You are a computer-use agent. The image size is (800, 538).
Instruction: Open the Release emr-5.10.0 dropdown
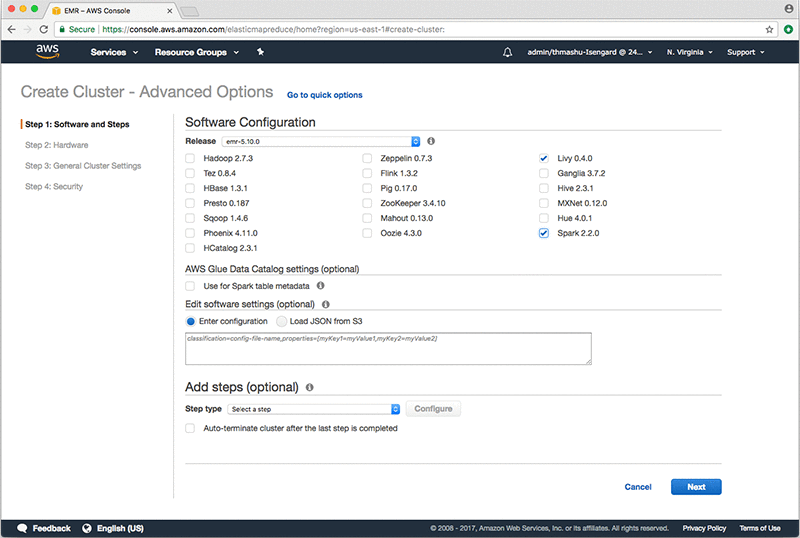321,141
